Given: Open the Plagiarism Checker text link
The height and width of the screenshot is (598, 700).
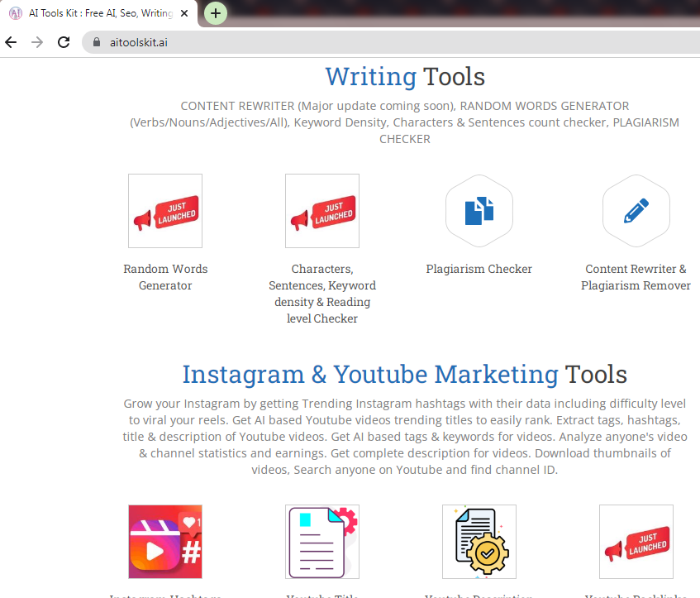Looking at the screenshot, I should coord(479,269).
